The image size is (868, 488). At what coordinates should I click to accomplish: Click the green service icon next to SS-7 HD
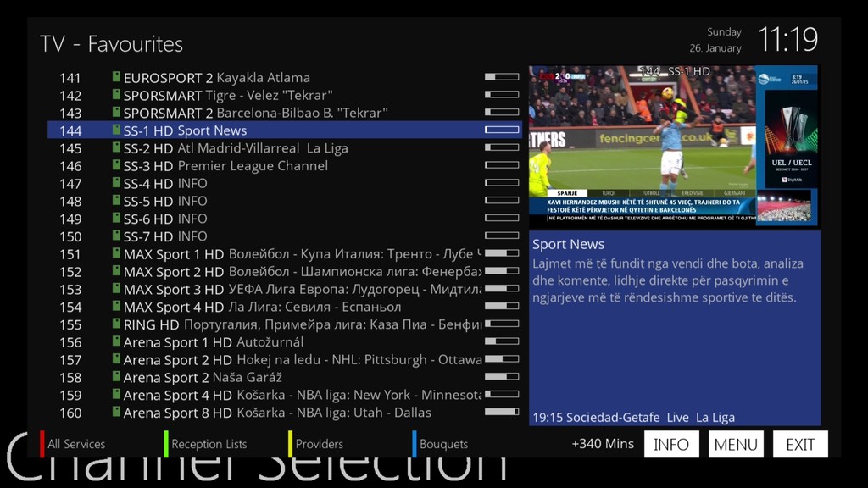coord(116,236)
